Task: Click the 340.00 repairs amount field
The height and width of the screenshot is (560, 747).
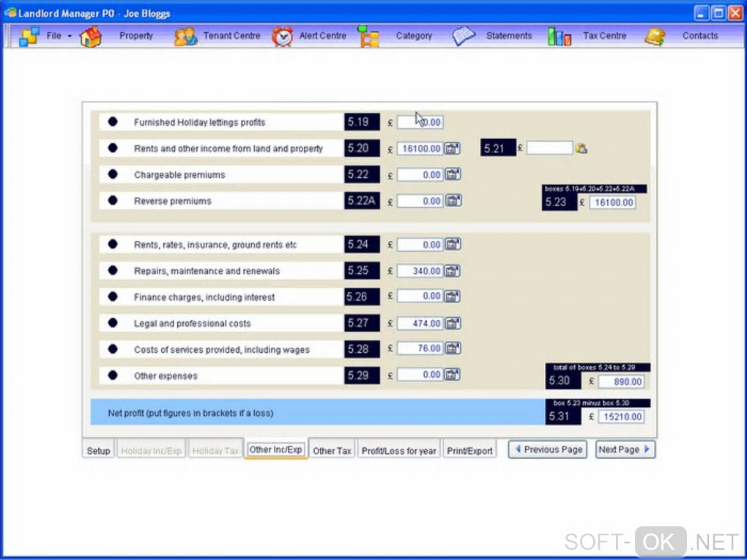Action: [x=420, y=270]
